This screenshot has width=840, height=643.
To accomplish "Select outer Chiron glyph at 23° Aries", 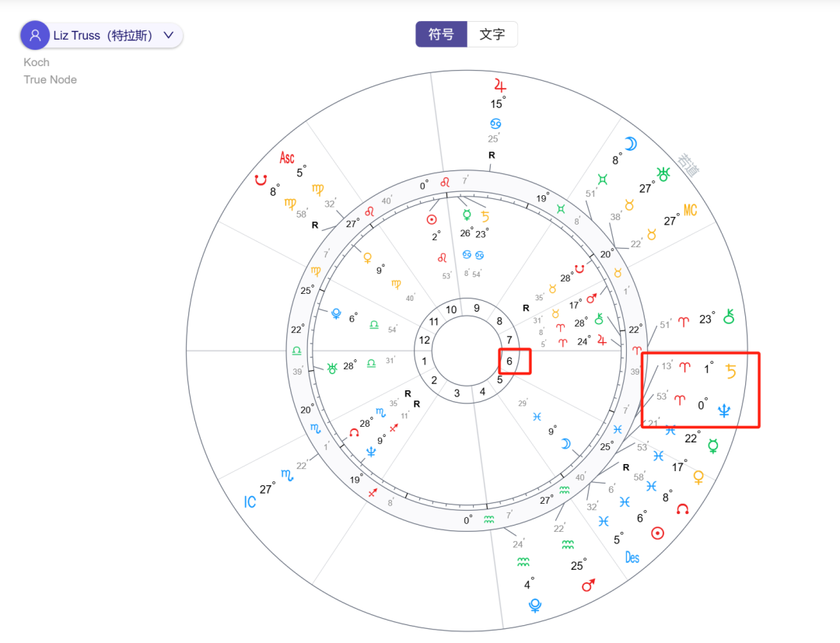I will 729,316.
